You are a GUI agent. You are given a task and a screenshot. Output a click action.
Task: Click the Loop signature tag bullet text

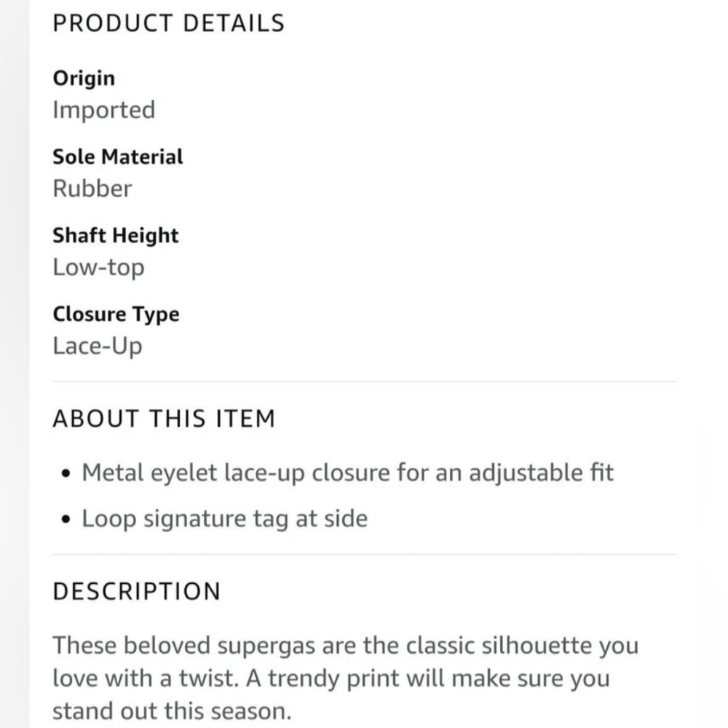click(x=225, y=518)
